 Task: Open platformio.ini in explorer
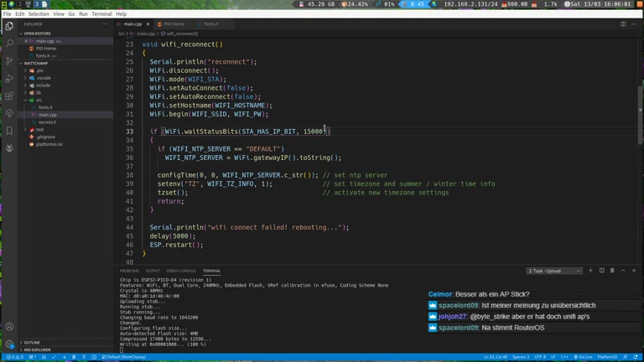pos(49,144)
